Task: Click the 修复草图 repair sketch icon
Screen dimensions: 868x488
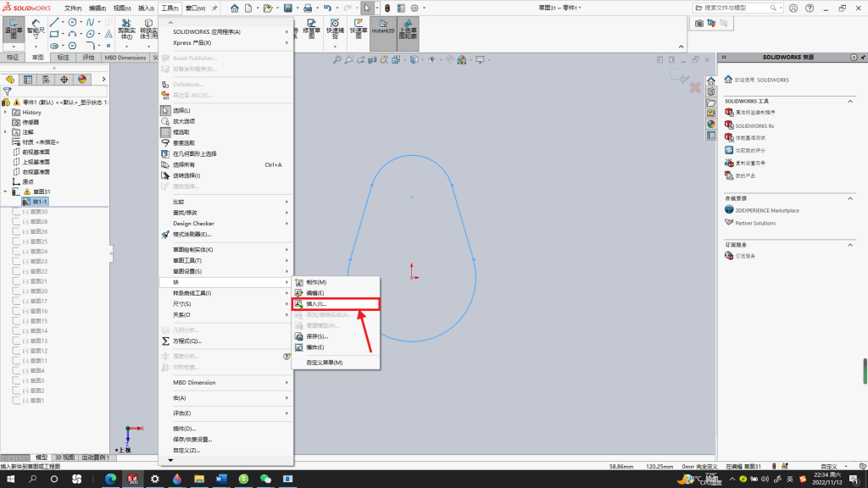Action: click(x=312, y=30)
